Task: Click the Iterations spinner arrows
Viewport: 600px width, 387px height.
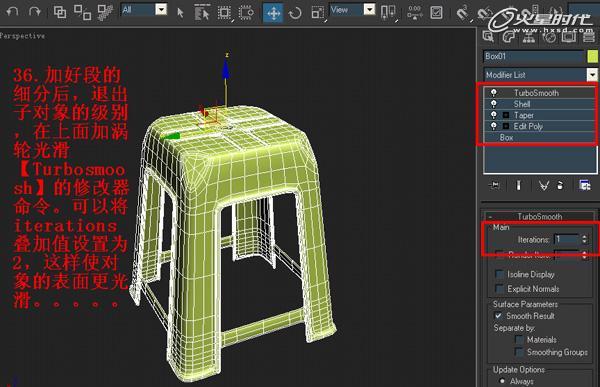Action: click(x=584, y=239)
